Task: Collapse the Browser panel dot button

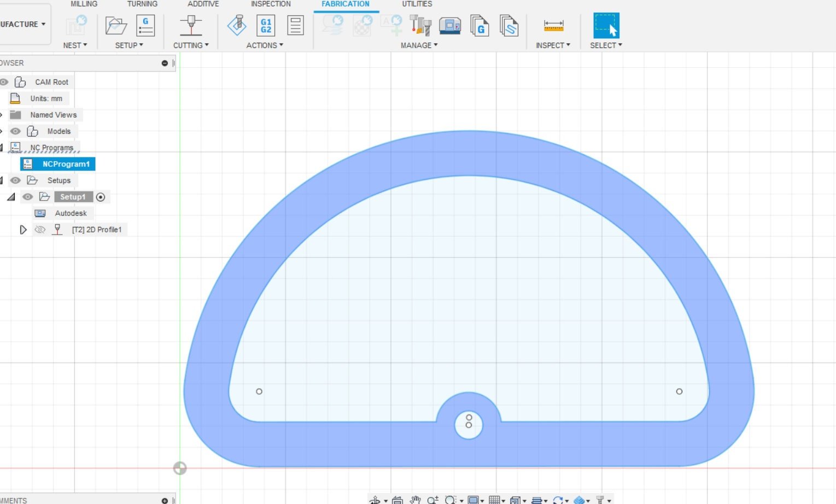Action: click(165, 63)
